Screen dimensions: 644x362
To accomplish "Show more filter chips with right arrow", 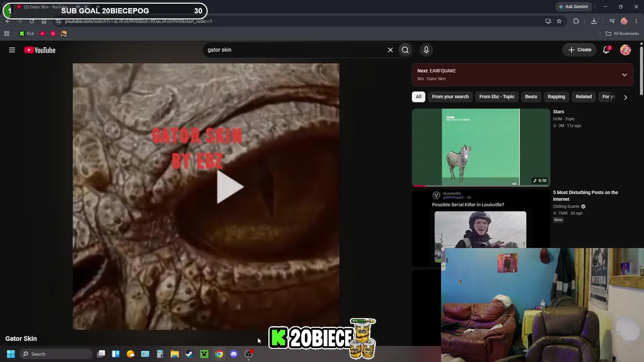I will pos(625,97).
